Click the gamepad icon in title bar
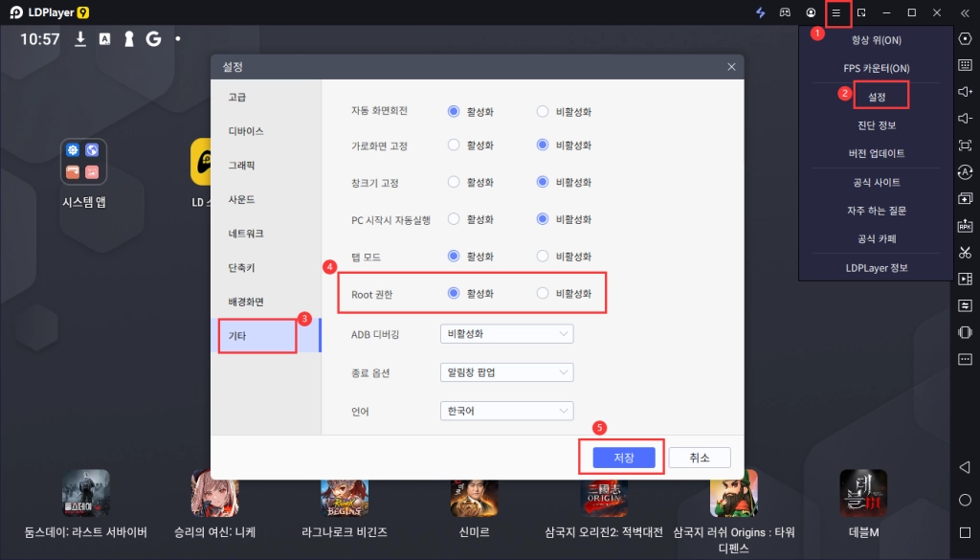Image resolution: width=980 pixels, height=560 pixels. pyautogui.click(x=786, y=12)
